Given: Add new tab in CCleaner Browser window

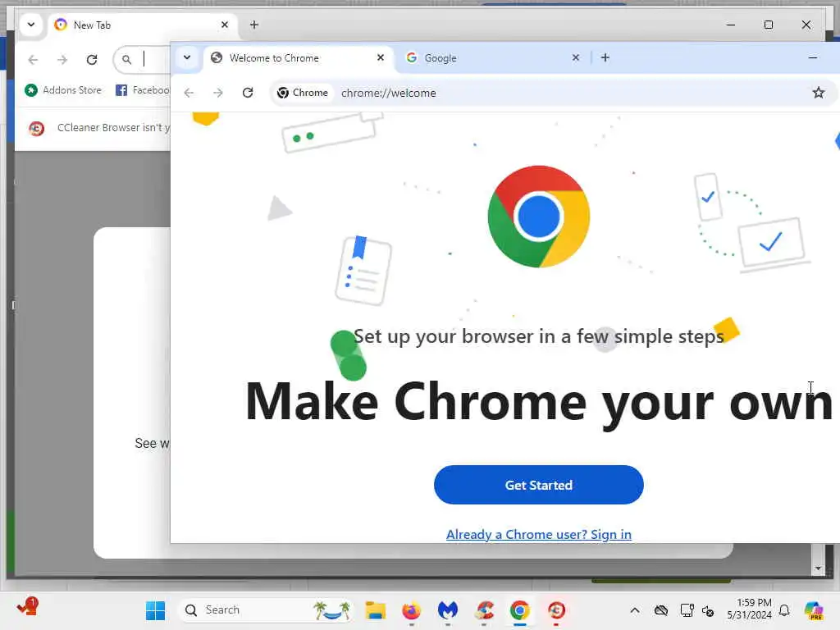Looking at the screenshot, I should tap(254, 25).
